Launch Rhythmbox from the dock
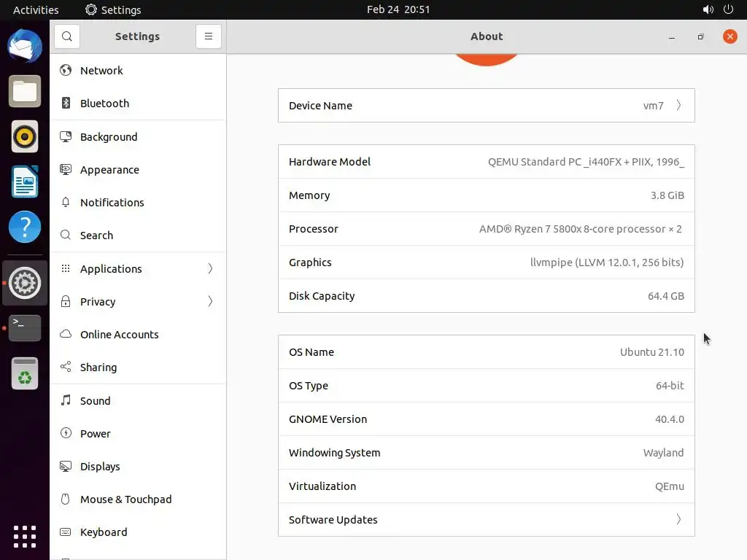Screen dimensions: 747x560 [25, 136]
